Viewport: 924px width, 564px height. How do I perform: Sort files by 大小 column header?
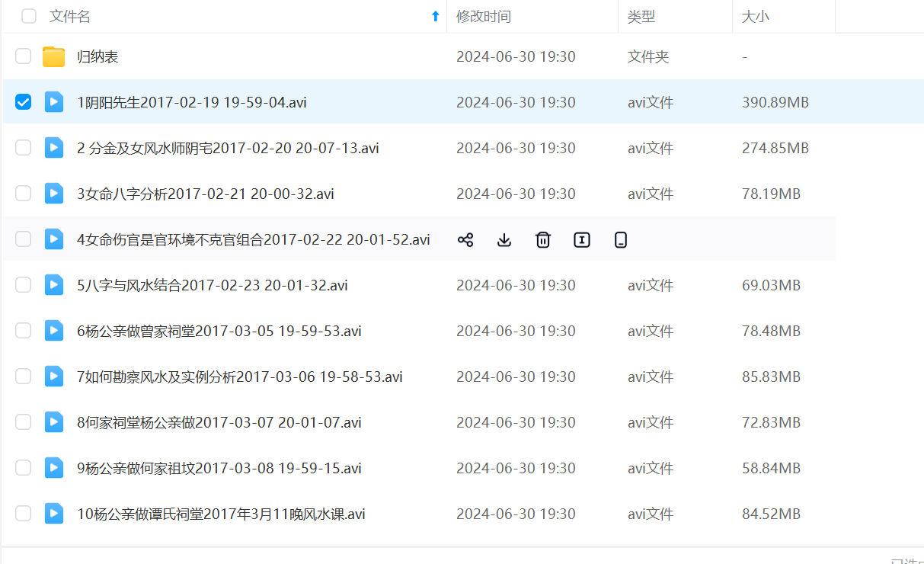click(755, 16)
